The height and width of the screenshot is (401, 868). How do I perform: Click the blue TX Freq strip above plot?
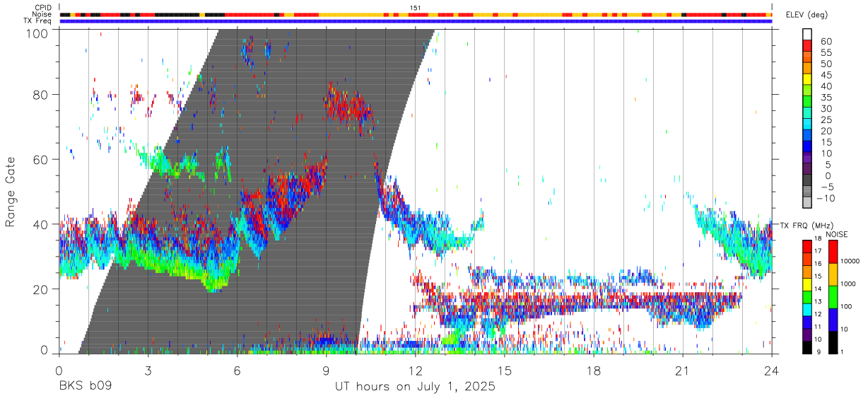pos(416,21)
